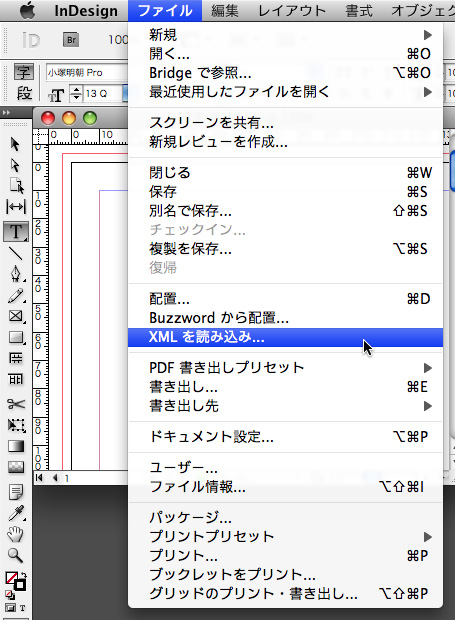This screenshot has height=620, width=455.
Task: Choose 保存 menu item
Action: pos(285,192)
